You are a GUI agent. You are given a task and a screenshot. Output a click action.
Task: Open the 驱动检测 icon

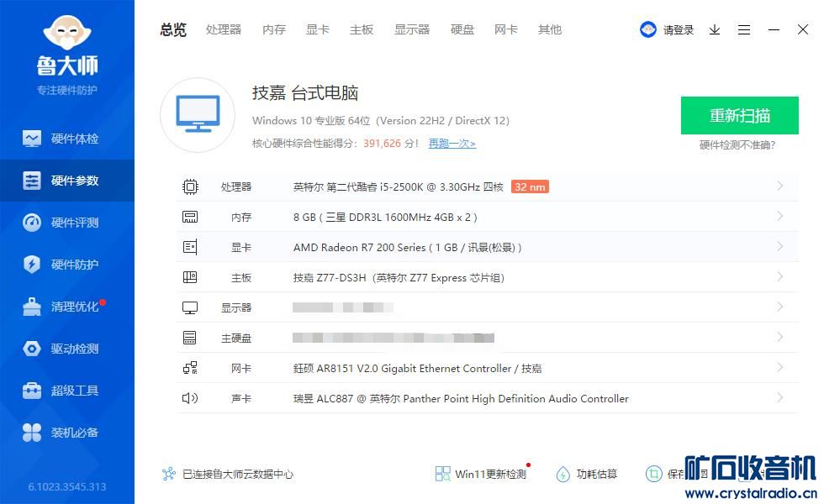click(32, 349)
